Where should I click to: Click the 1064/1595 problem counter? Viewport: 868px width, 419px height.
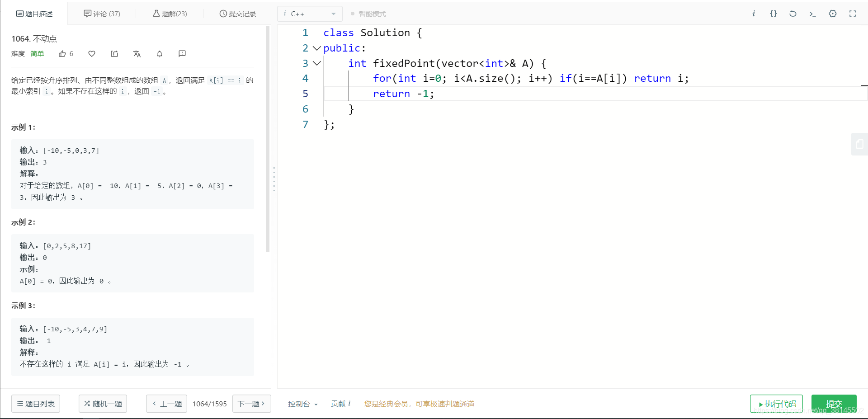pos(210,404)
